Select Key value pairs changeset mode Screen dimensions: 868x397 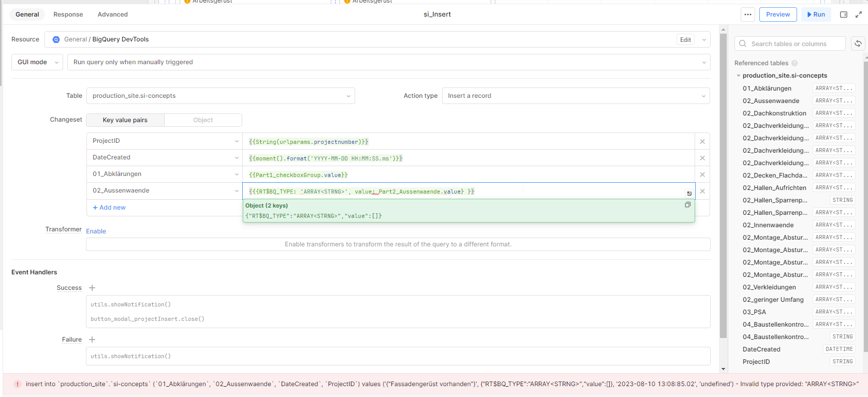coord(125,120)
